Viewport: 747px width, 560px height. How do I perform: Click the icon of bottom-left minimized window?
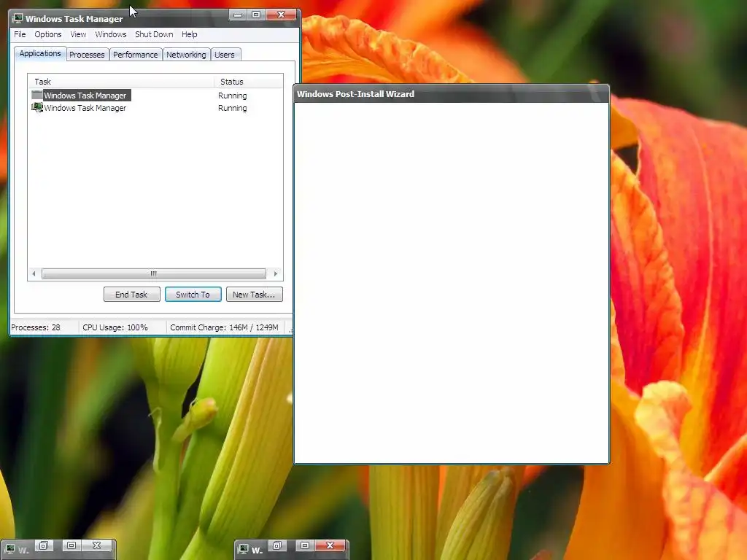[10, 548]
